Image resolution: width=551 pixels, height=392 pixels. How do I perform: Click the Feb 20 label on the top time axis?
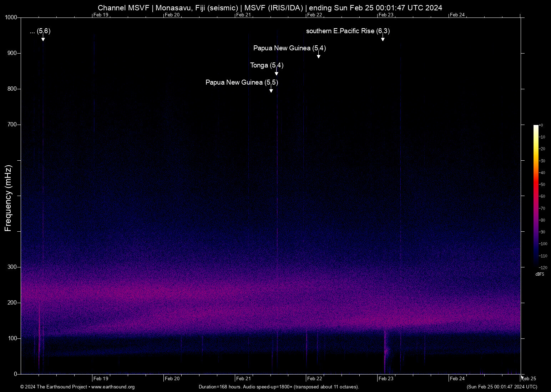pos(172,15)
